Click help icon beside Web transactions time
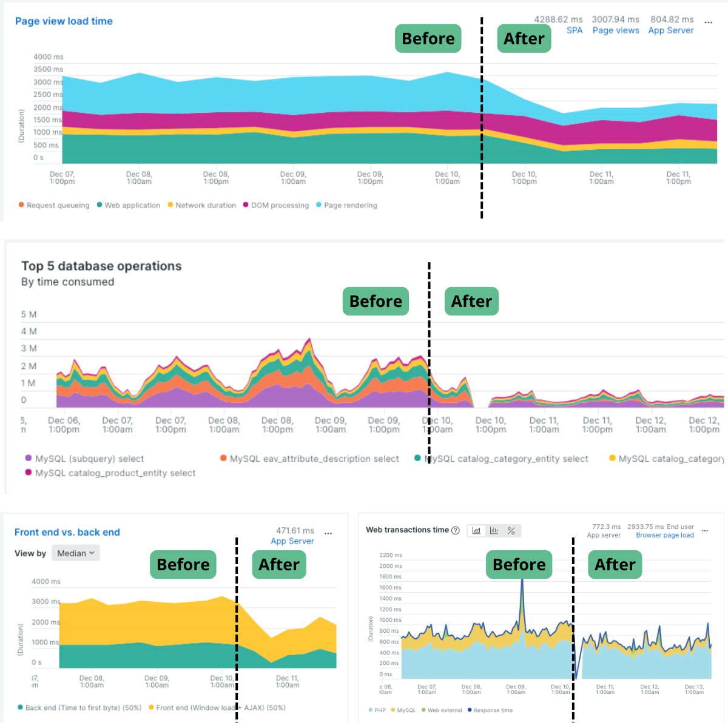Image resolution: width=728 pixels, height=728 pixels. pyautogui.click(x=456, y=530)
